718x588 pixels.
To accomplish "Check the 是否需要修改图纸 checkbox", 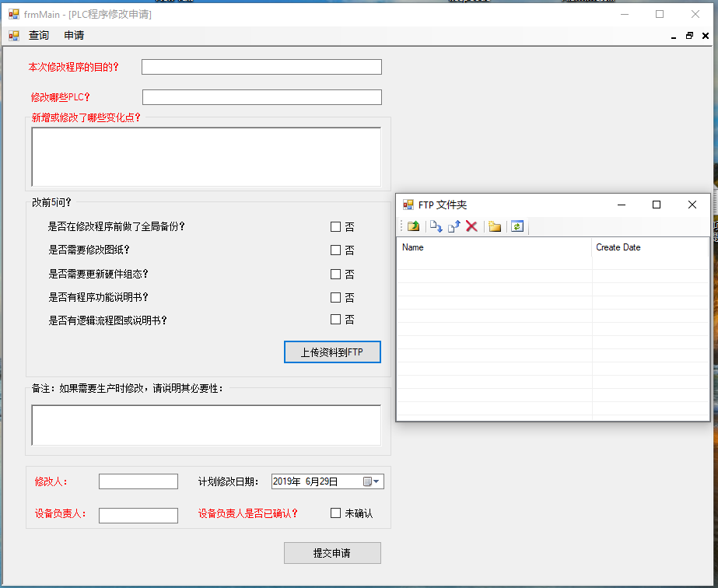I will coord(336,250).
